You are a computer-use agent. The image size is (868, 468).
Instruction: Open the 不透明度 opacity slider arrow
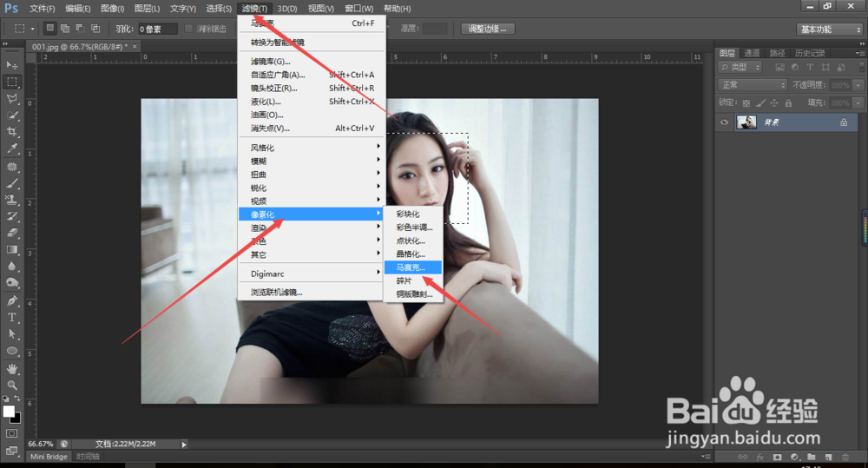858,85
